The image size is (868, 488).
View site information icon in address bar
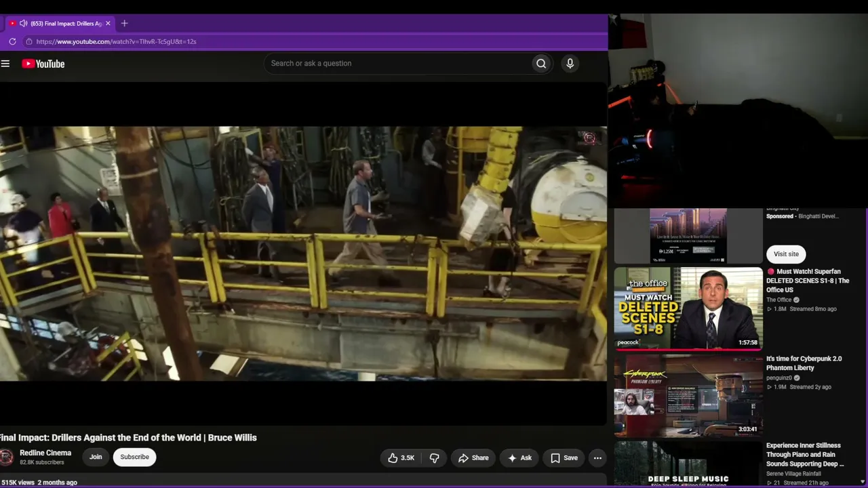28,41
